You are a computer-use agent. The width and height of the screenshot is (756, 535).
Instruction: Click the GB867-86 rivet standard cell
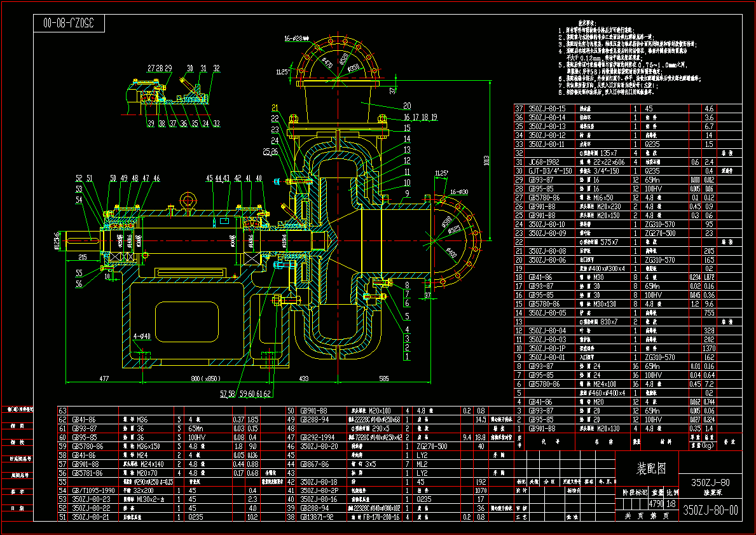pos(315,464)
